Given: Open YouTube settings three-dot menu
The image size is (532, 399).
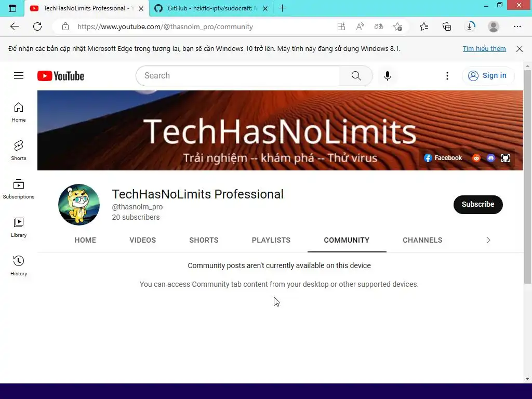Looking at the screenshot, I should point(447,76).
